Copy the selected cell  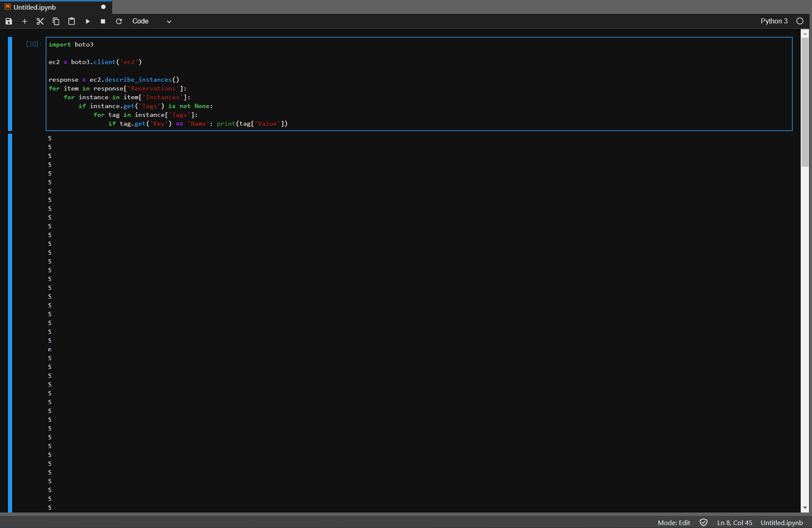(56, 21)
